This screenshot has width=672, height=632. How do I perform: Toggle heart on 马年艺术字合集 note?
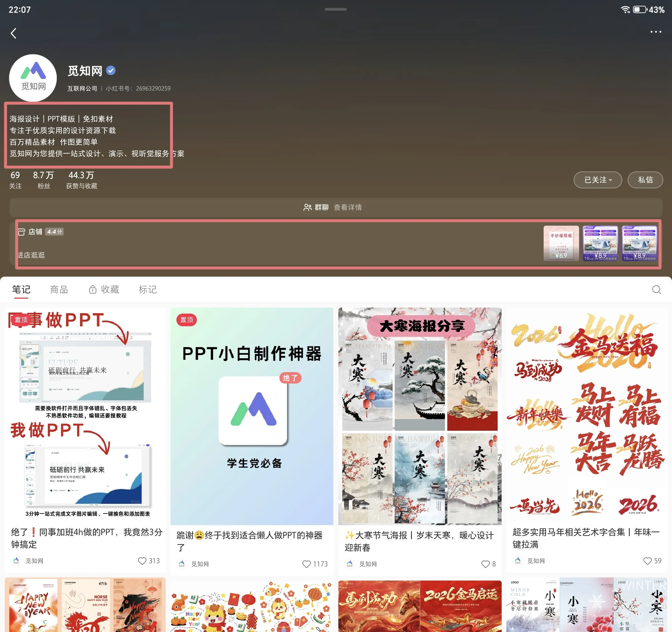(x=647, y=561)
